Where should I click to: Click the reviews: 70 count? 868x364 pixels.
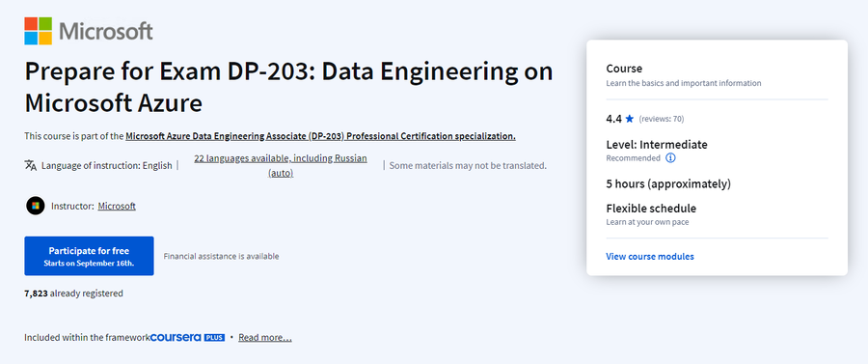point(662,119)
